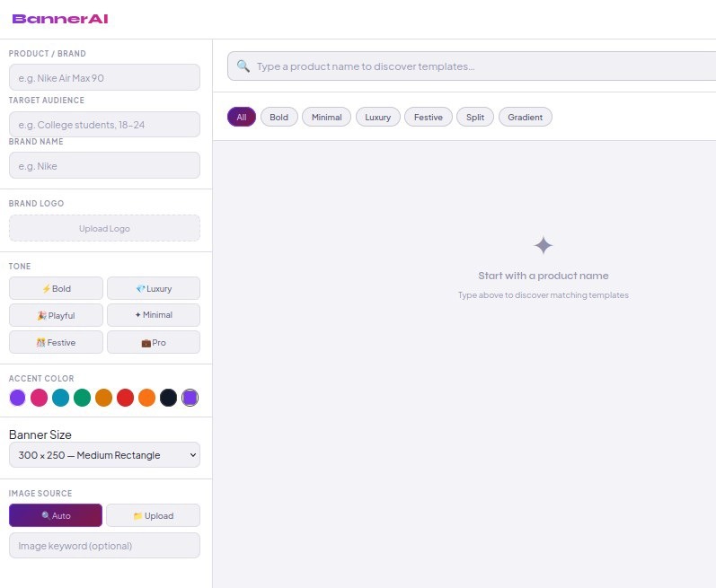Click the sparkle icon above Start with a product name
Image resolution: width=716 pixels, height=588 pixels.
coord(543,245)
